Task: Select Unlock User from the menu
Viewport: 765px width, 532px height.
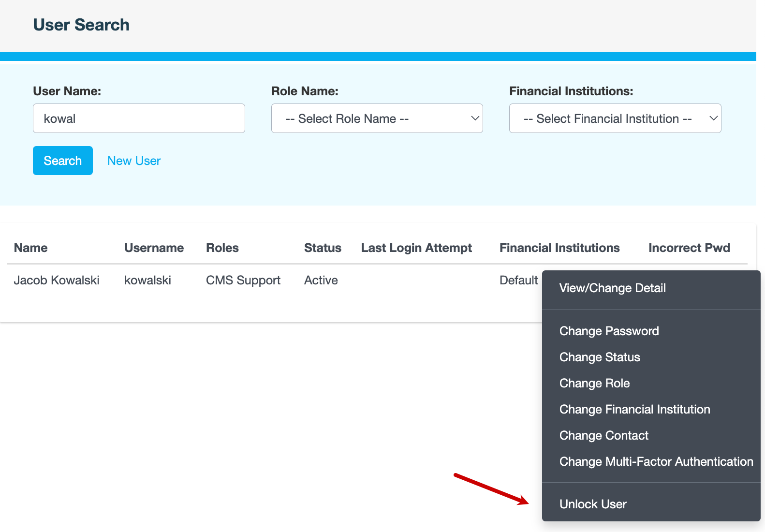Action: point(593,504)
